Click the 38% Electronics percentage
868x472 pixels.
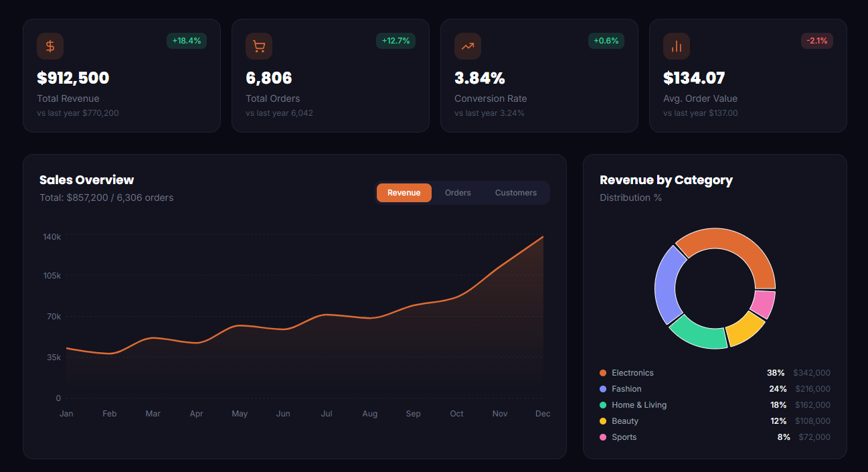[x=776, y=373]
